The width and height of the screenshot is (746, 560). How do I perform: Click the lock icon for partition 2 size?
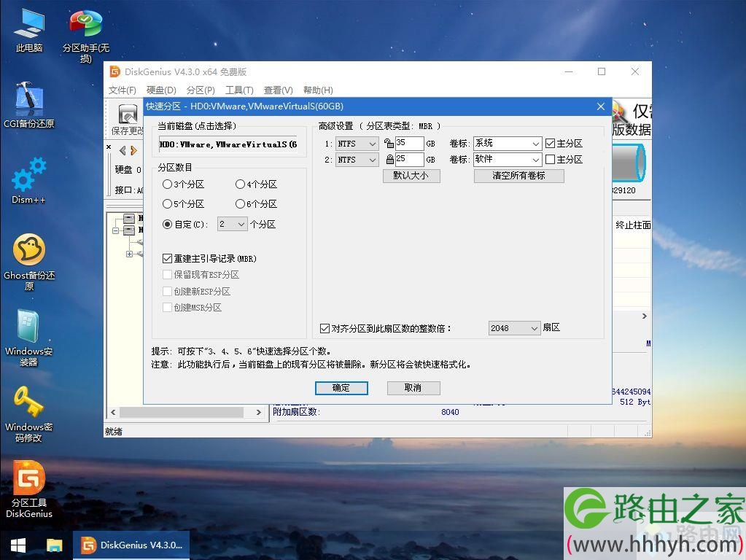click(389, 160)
